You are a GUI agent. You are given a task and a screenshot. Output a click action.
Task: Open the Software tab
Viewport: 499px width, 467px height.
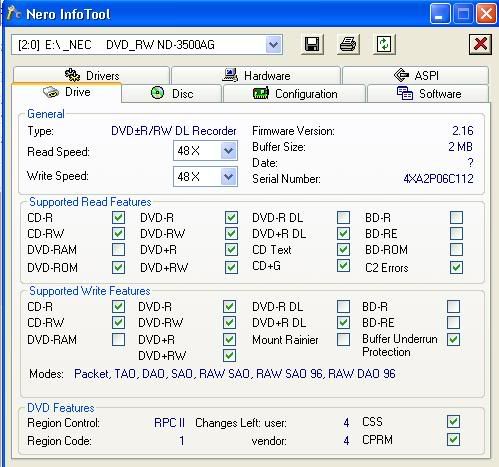click(428, 94)
